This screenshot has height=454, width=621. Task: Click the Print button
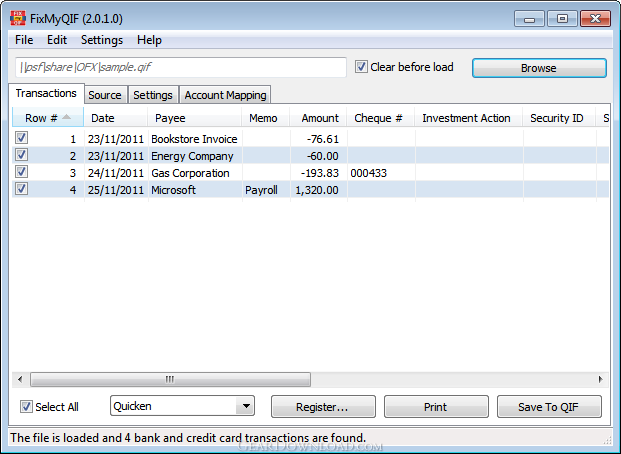pyautogui.click(x=436, y=407)
